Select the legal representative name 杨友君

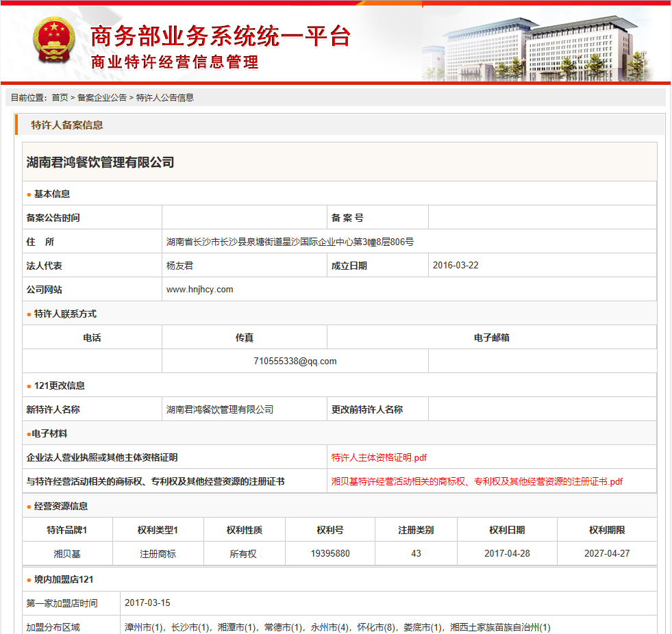(x=179, y=266)
